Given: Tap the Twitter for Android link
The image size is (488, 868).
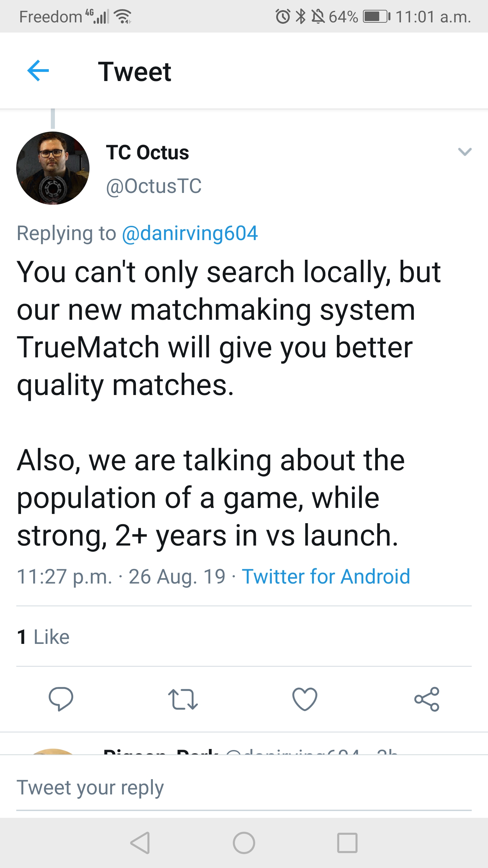Looking at the screenshot, I should (x=326, y=576).
